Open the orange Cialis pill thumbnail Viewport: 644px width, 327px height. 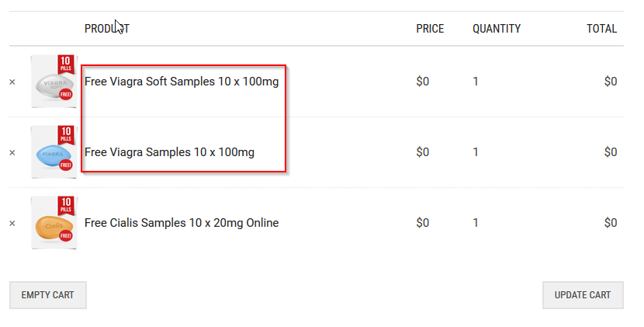pyautogui.click(x=54, y=223)
